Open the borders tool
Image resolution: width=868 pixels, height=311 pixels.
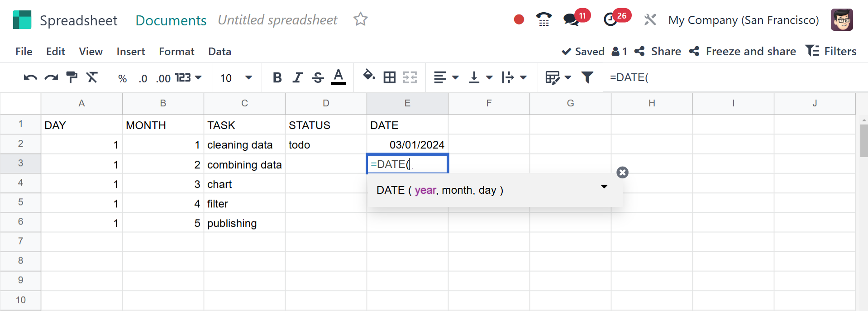pyautogui.click(x=389, y=78)
